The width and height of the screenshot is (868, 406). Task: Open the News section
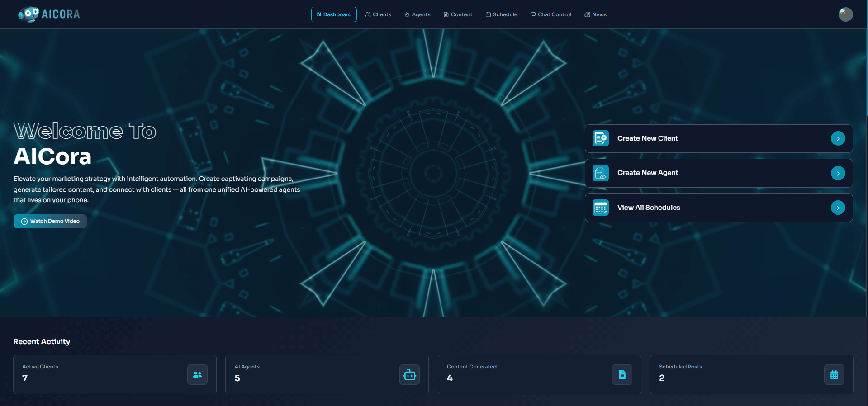[x=595, y=14]
